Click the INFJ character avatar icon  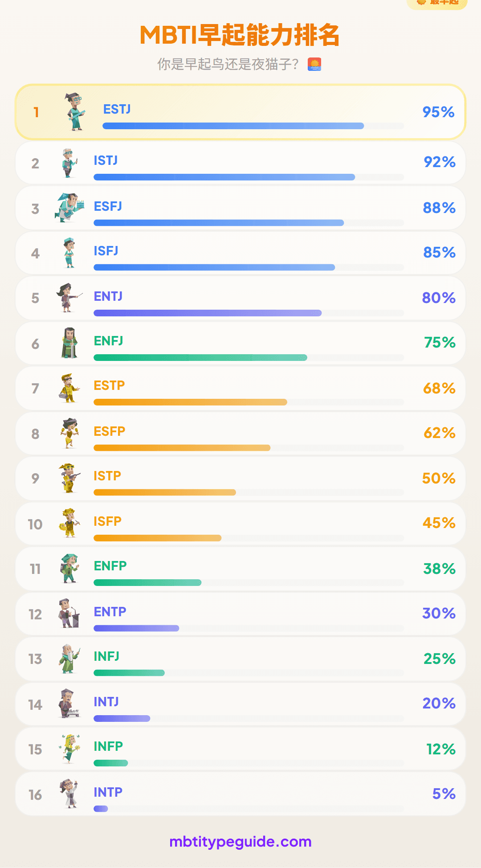(69, 659)
